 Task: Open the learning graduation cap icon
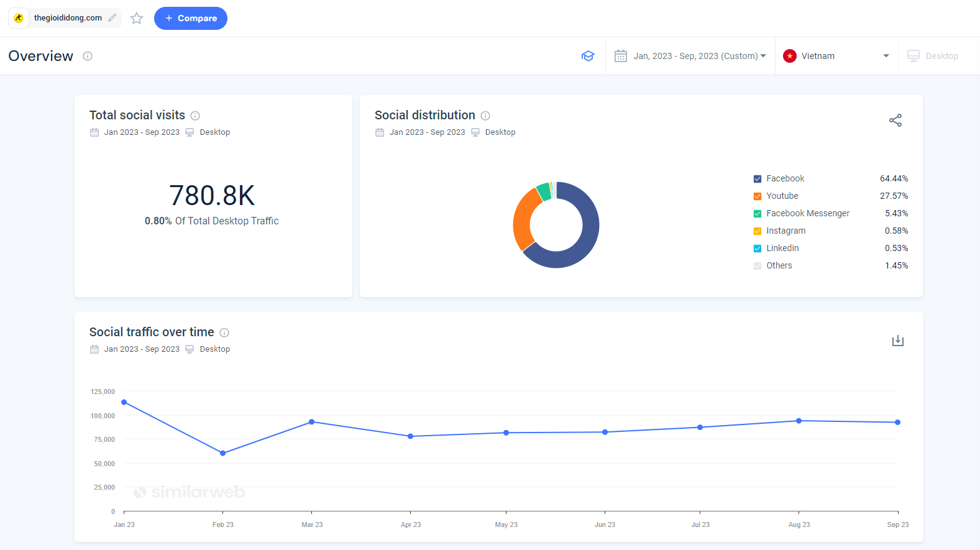click(x=588, y=56)
